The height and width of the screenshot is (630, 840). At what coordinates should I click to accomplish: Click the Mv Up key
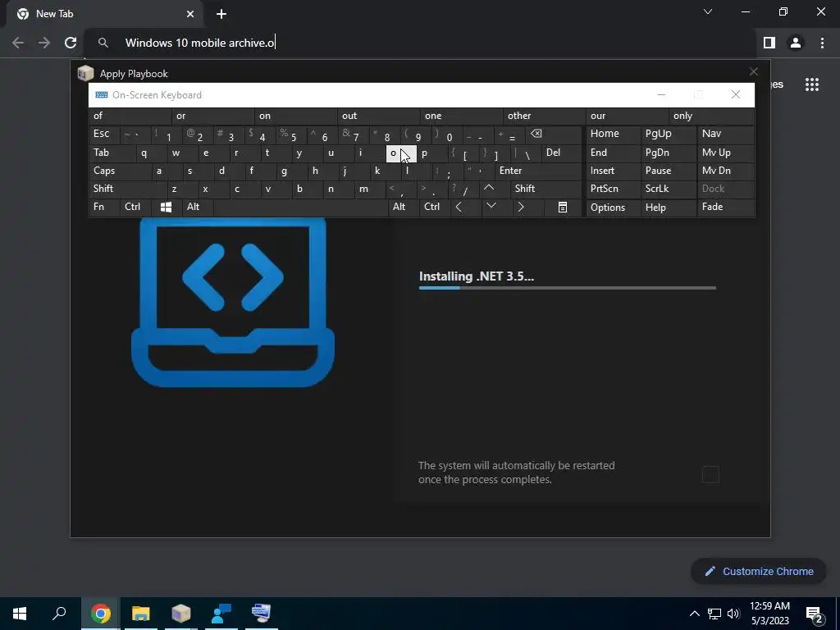click(x=725, y=153)
